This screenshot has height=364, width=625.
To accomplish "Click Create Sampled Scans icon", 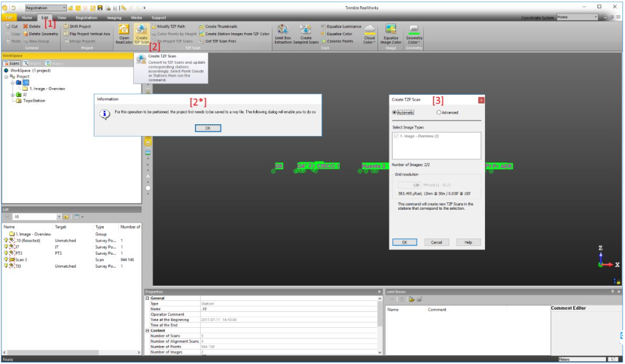I will point(306,34).
